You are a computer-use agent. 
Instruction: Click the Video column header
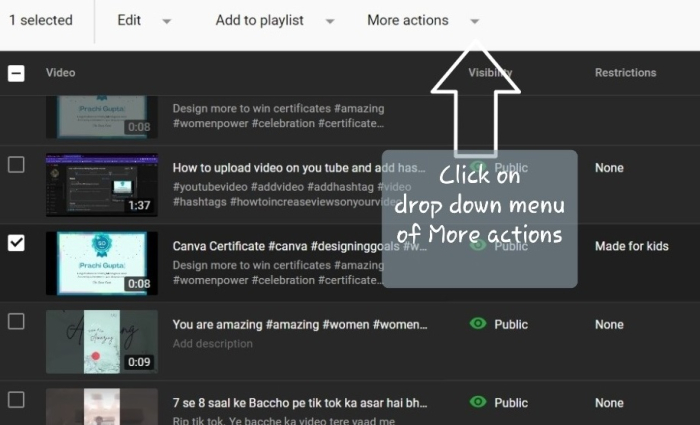(60, 73)
